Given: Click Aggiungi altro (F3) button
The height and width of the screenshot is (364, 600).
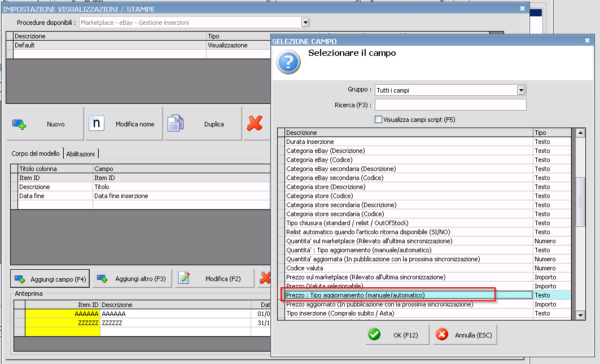Looking at the screenshot, I should pyautogui.click(x=133, y=279).
